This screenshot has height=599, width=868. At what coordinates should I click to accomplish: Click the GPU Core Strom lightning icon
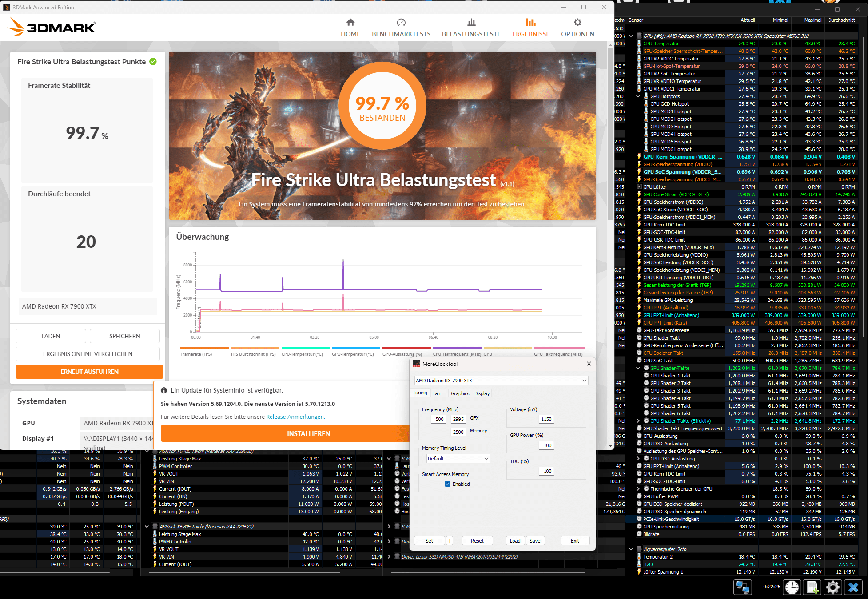pos(639,194)
